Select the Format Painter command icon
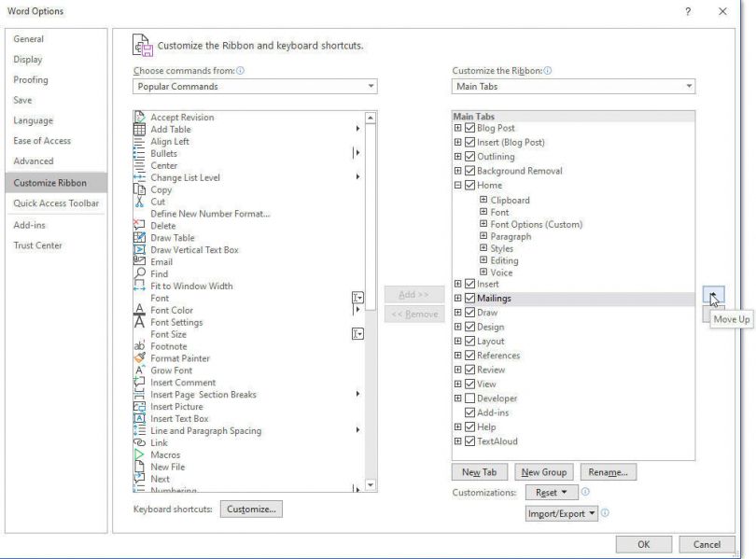 (x=138, y=358)
